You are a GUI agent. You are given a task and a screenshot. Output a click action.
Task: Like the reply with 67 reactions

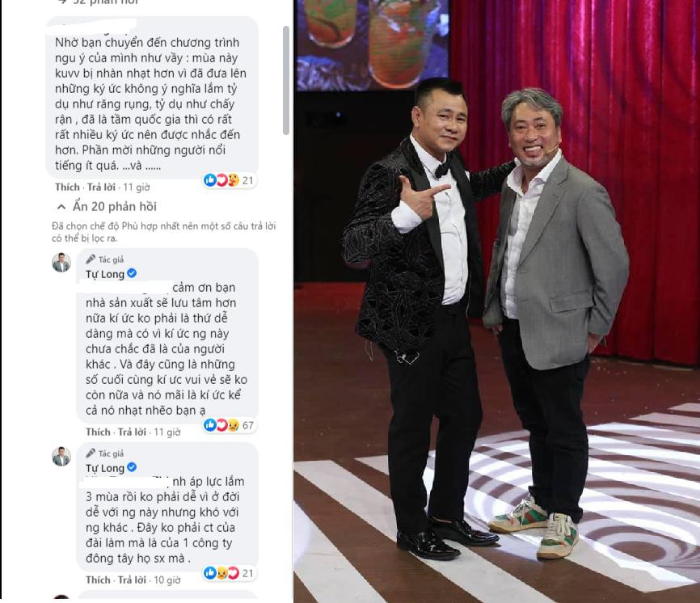click(x=98, y=432)
